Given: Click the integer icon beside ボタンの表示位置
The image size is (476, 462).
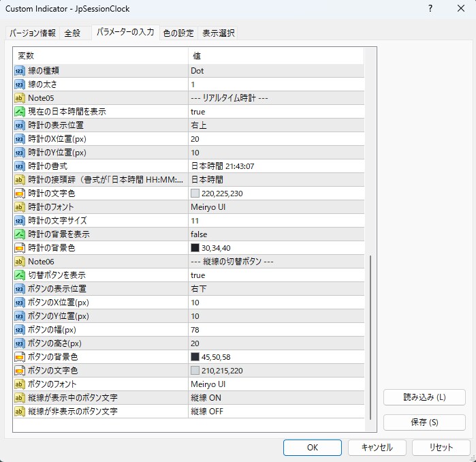Looking at the screenshot, I should [20, 289].
